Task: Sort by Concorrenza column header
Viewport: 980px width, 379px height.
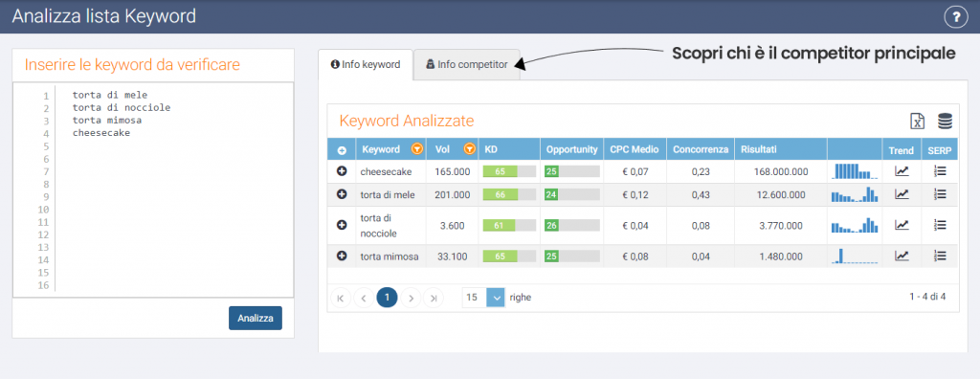Action: tap(700, 149)
